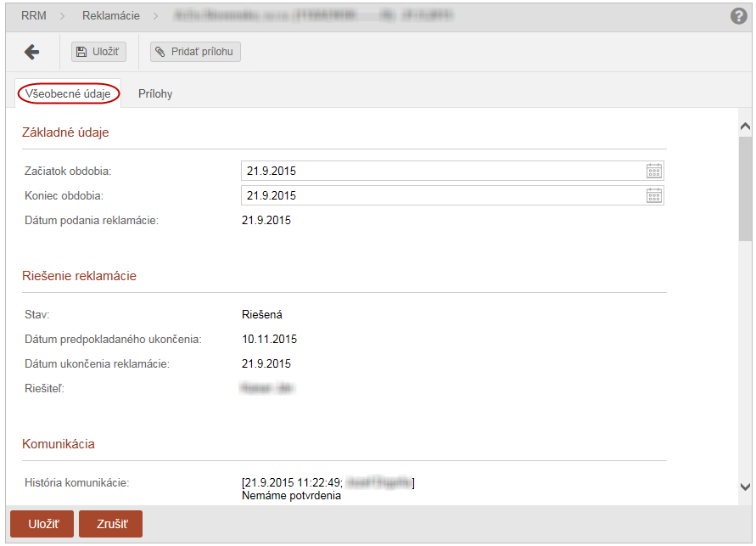Screen dimensions: 756x546
Task: Go back using the left arrow icon
Action: (32, 52)
